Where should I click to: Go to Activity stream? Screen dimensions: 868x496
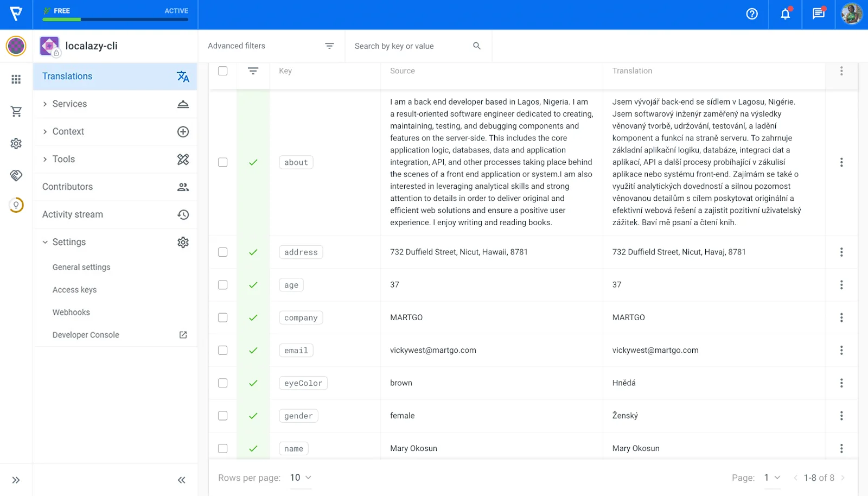(73, 214)
